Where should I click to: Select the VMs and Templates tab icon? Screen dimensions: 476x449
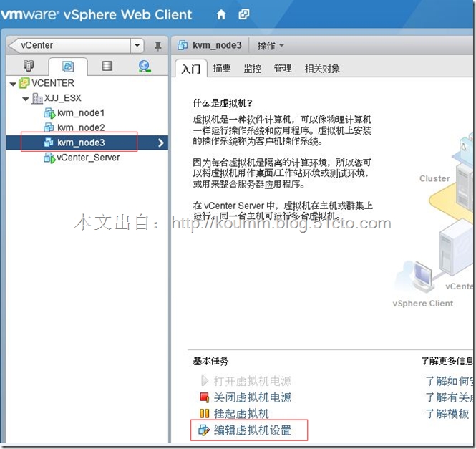[x=68, y=67]
